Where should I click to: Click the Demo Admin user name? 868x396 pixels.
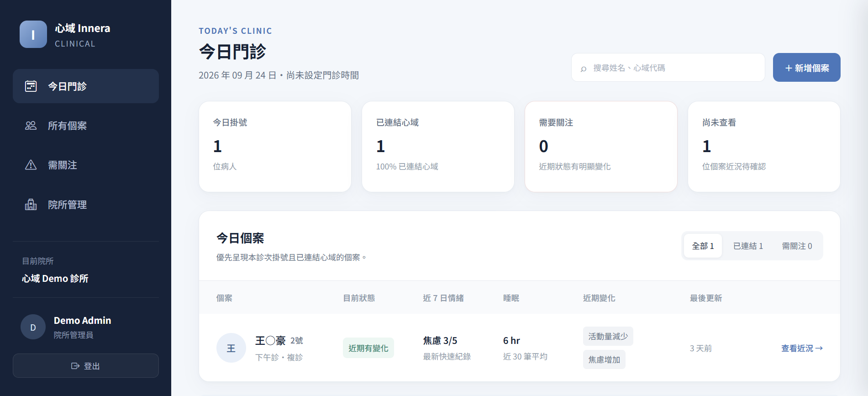coord(83,321)
